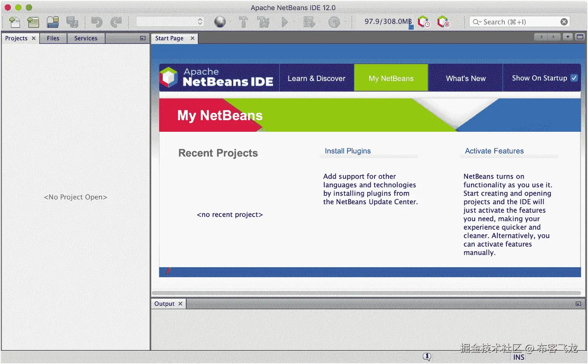Screen dimensions: 588x364
Task: Open the What's New tab
Action: click(466, 78)
